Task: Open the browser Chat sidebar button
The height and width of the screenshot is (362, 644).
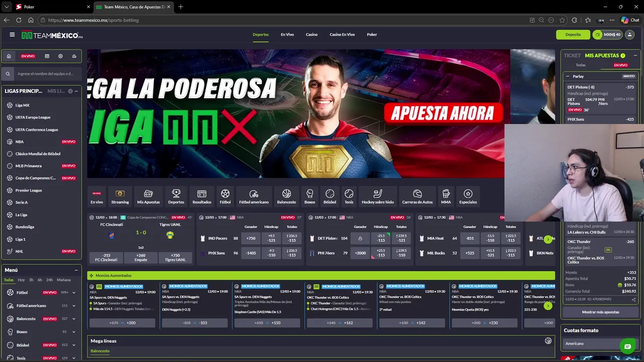Action: click(x=630, y=20)
